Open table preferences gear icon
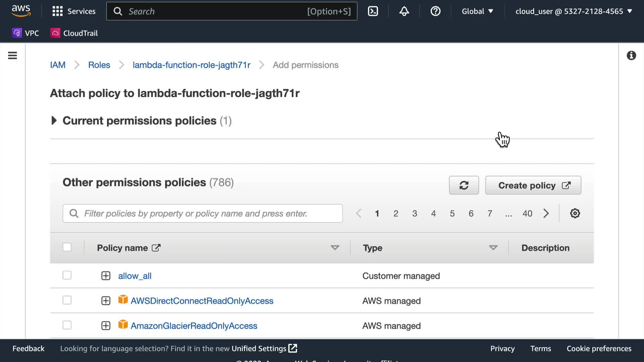Screen dimensions: 644x362 575,213
